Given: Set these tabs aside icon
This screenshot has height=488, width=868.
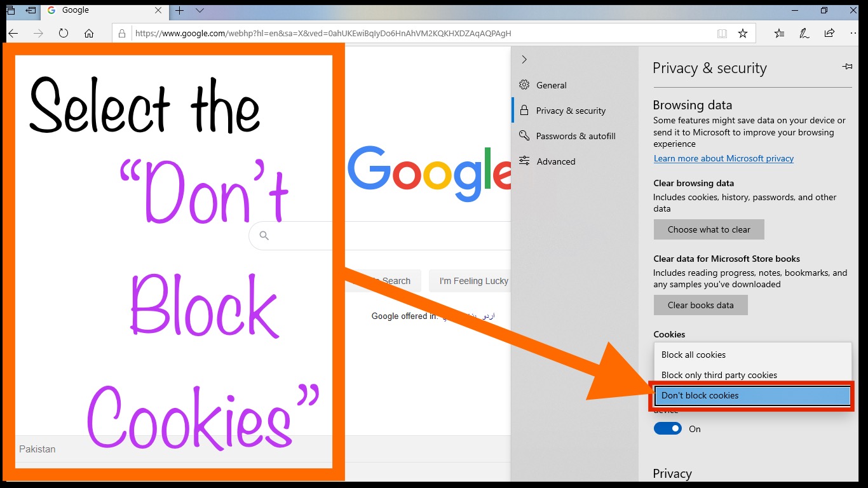Looking at the screenshot, I should click(31, 10).
